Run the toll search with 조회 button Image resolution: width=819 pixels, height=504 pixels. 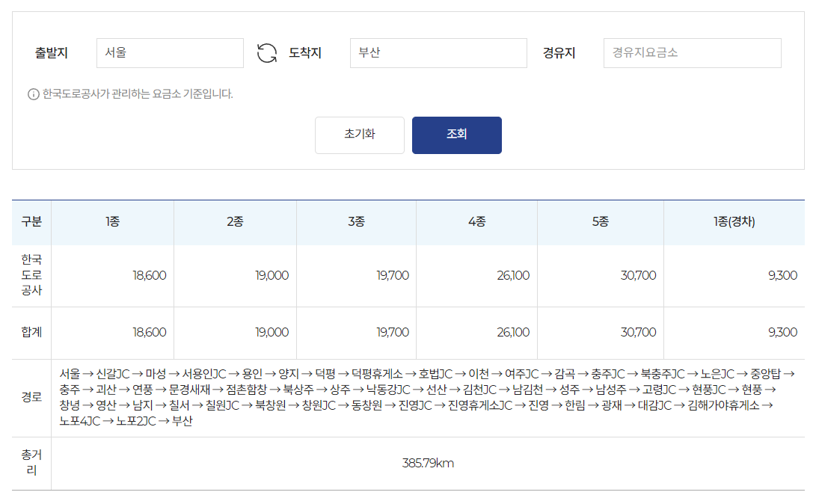(x=456, y=135)
